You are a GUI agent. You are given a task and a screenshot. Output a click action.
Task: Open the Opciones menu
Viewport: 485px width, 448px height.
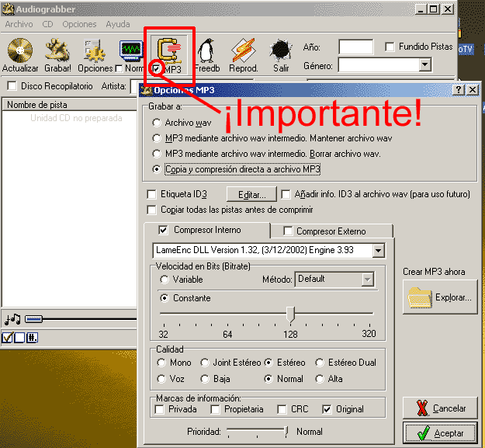pos(79,24)
